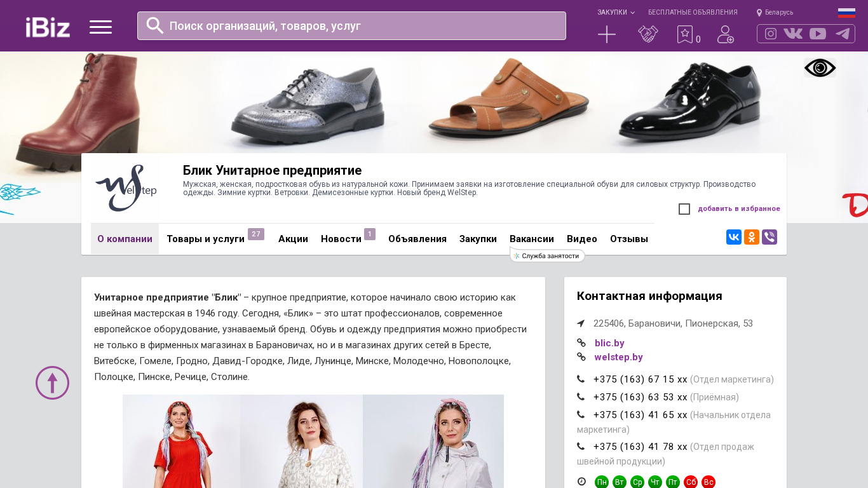Open iBiz Instagram page
This screenshot has height=488, width=868.
(771, 34)
